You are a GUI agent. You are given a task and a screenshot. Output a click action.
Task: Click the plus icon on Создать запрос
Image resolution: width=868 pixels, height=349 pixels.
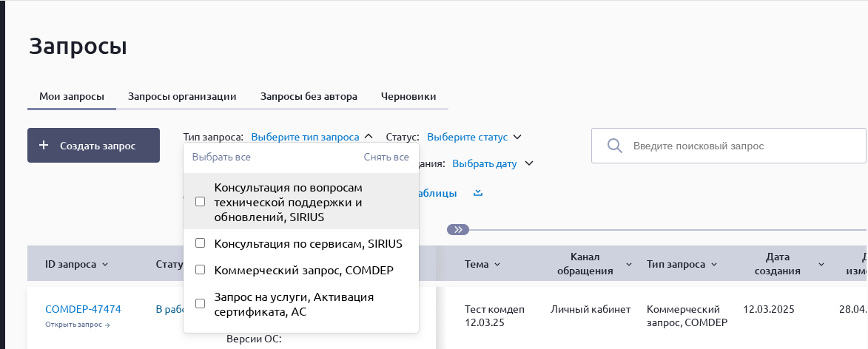[x=44, y=146]
